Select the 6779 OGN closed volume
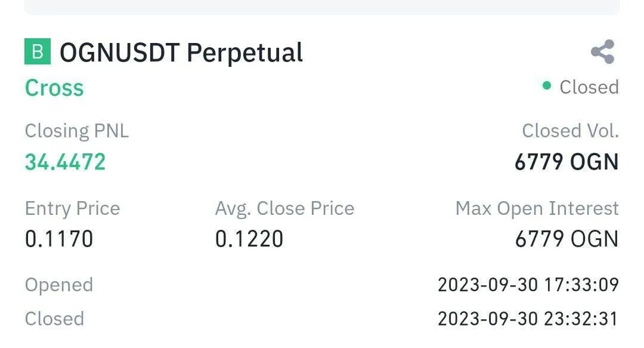The image size is (644, 348). (566, 162)
